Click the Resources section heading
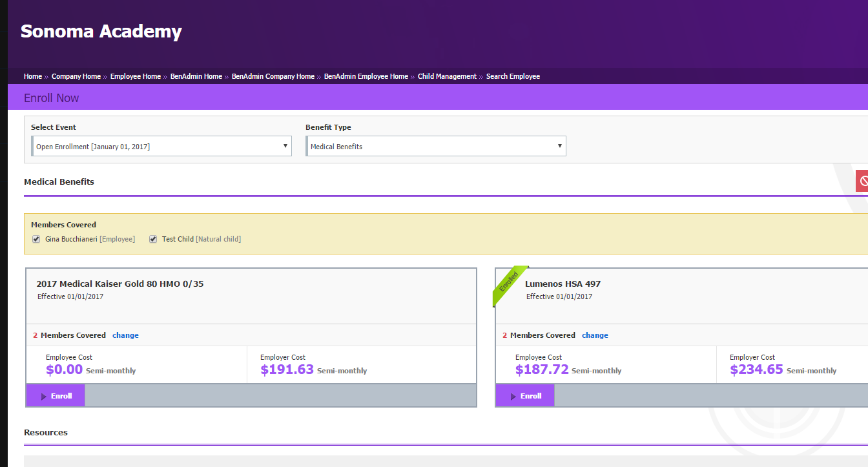The width and height of the screenshot is (868, 467). coord(46,432)
